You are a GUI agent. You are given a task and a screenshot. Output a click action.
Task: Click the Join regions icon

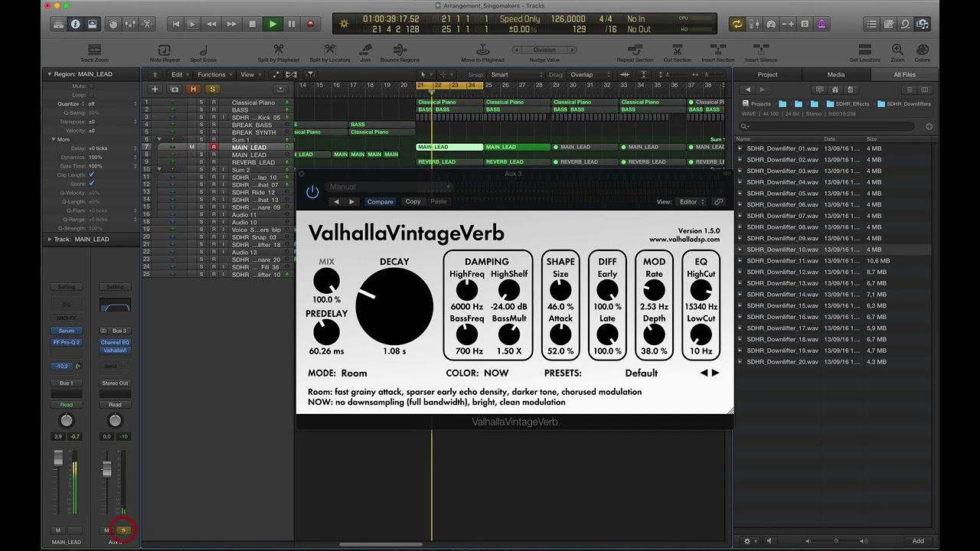pos(365,51)
